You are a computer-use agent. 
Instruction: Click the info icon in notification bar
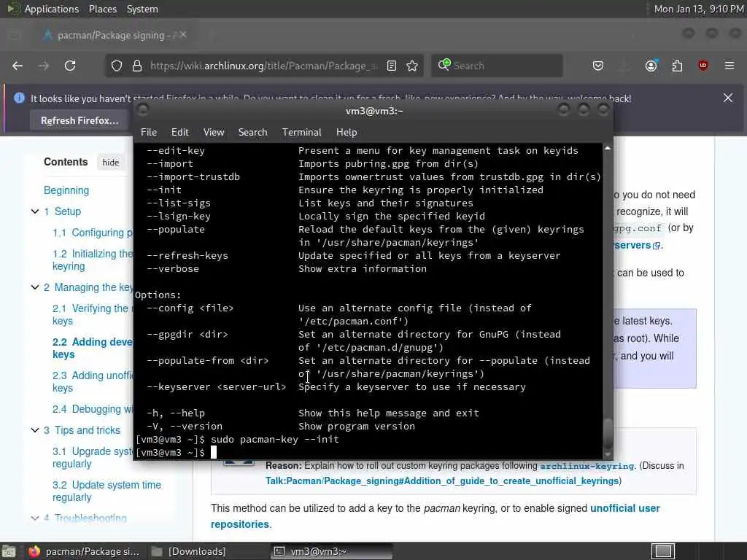19,98
